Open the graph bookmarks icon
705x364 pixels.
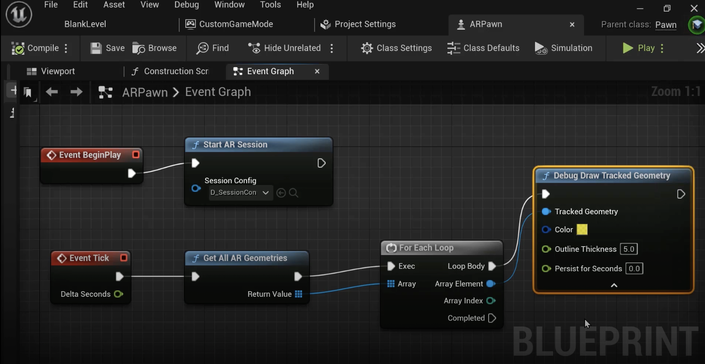coord(28,93)
